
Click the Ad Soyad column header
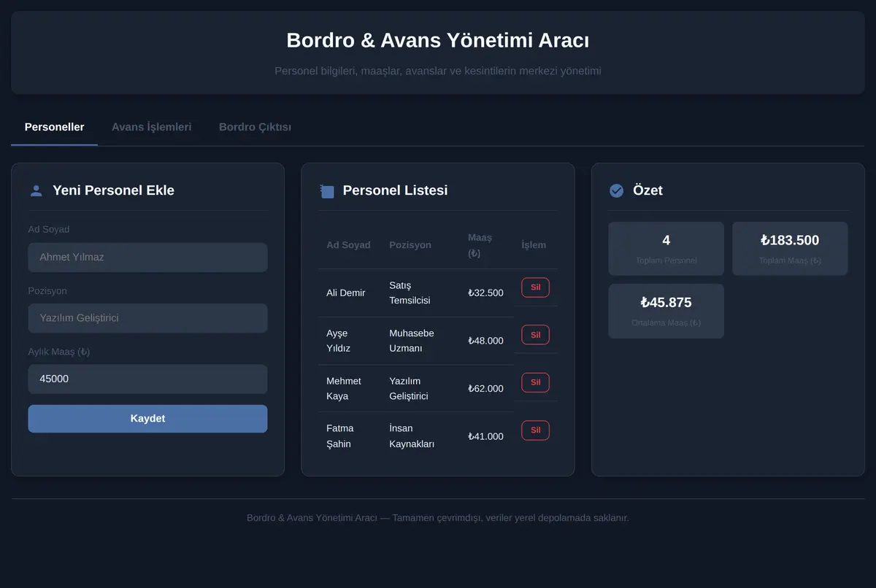tap(348, 245)
